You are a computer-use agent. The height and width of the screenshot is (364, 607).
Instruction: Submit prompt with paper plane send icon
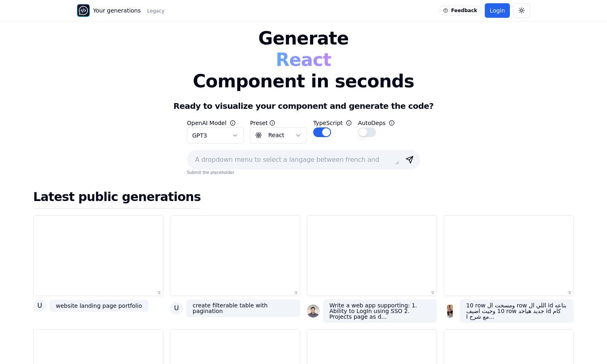pos(410,160)
